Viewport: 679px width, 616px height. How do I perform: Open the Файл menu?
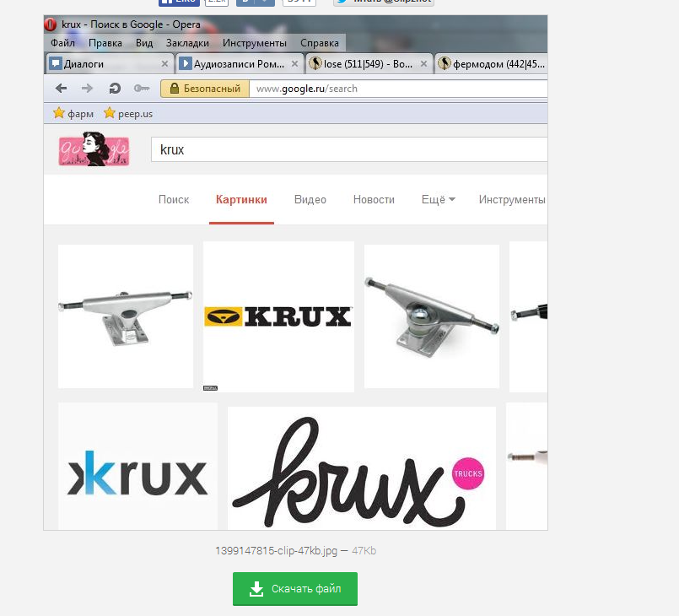[x=62, y=43]
